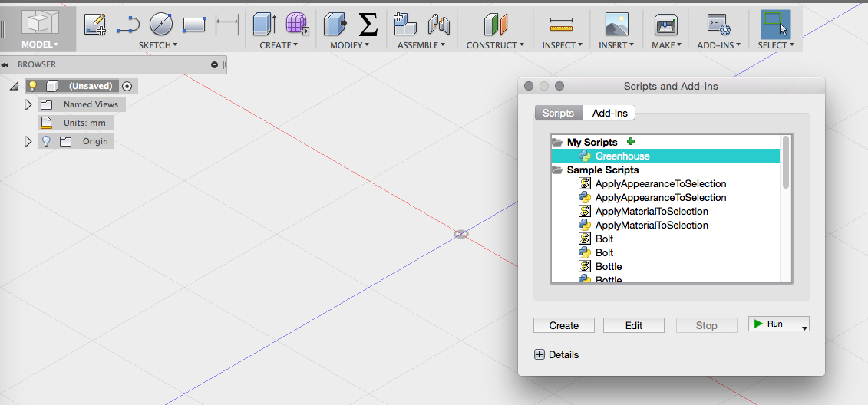868x405 pixels.
Task: Click the green plus next to My Scripts
Action: pyautogui.click(x=631, y=142)
